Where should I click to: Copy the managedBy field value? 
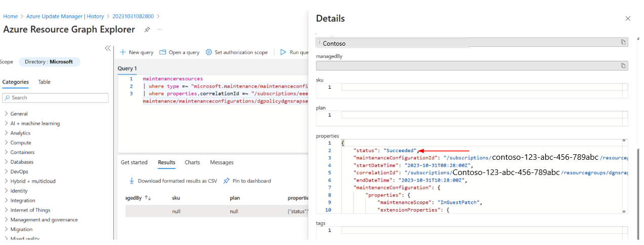(x=624, y=65)
